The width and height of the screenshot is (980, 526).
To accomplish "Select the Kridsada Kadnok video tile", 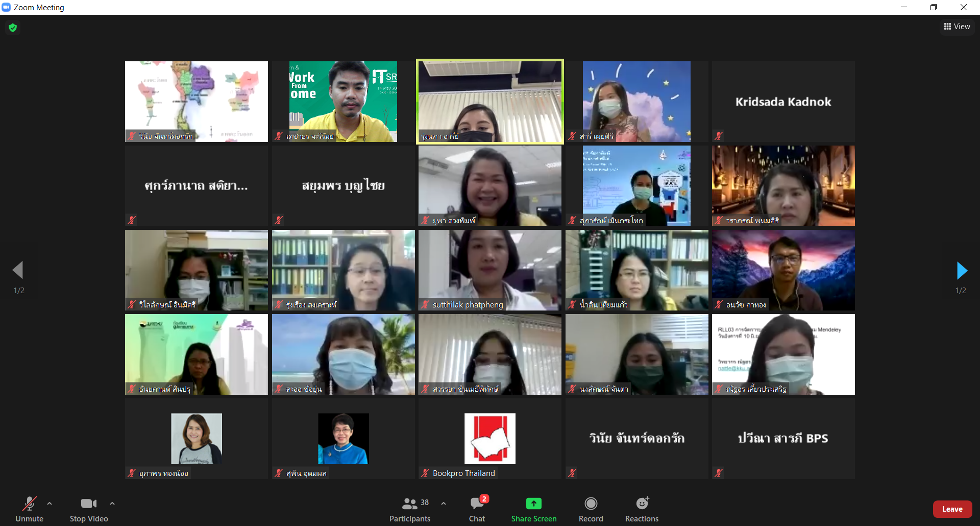I will pyautogui.click(x=783, y=102).
